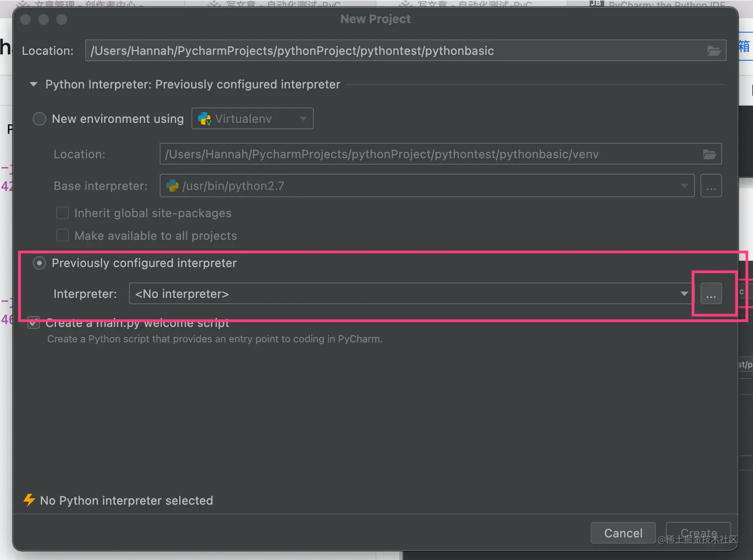This screenshot has width=753, height=560.
Task: Open the No interpreter dropdown list
Action: [410, 294]
